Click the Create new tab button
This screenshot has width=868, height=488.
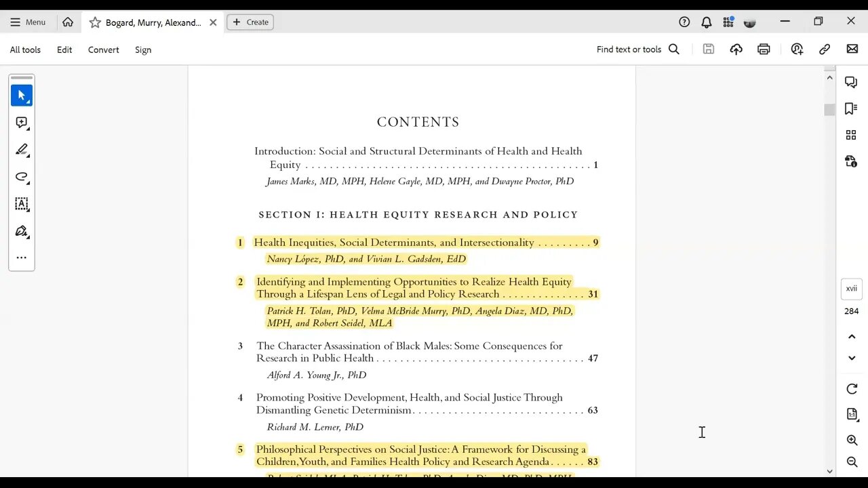tap(250, 22)
